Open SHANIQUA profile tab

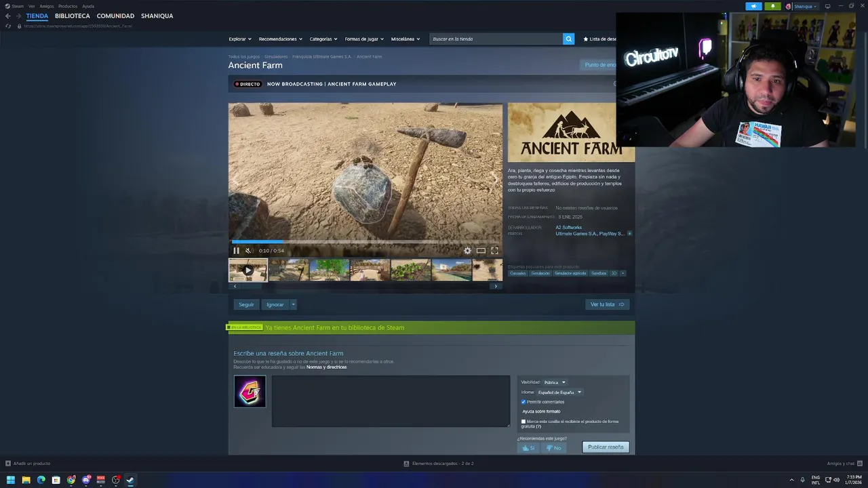tap(157, 16)
